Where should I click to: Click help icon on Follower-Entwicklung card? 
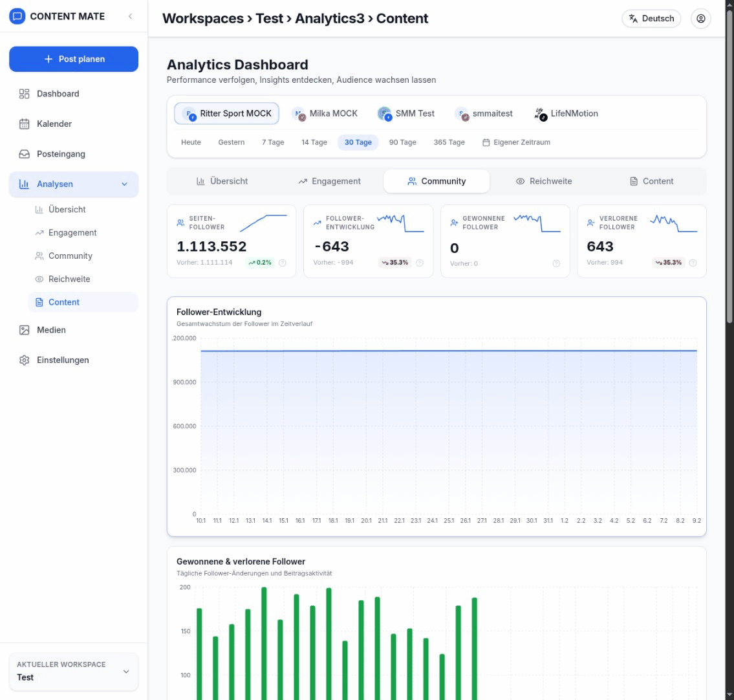[420, 263]
